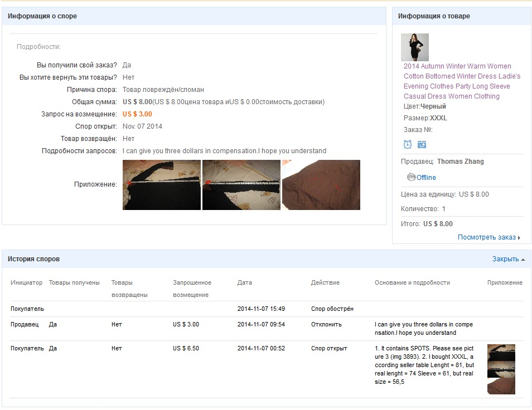Image resolution: width=532 pixels, height=410 pixels.
Task: Open first attachment photo of measured dress
Action: 162,185
